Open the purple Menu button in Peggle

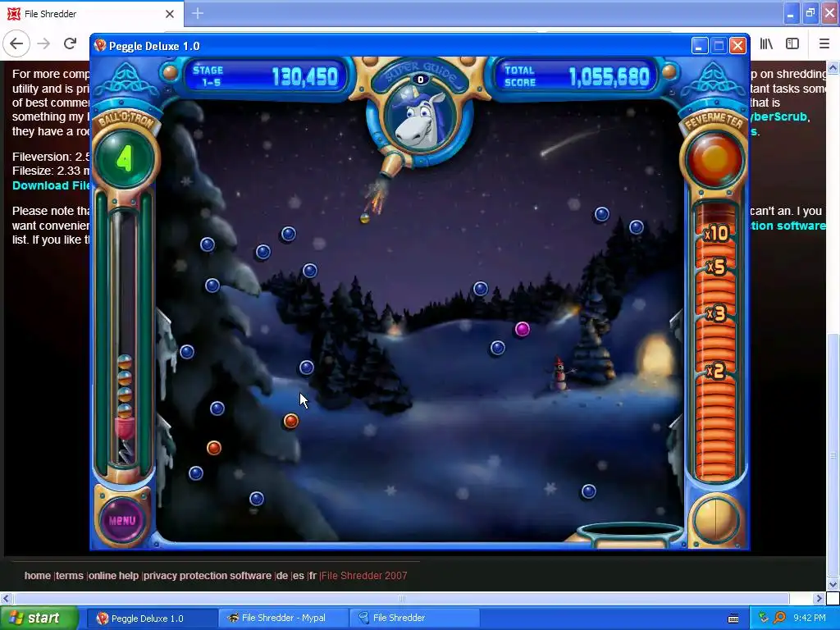coord(122,520)
